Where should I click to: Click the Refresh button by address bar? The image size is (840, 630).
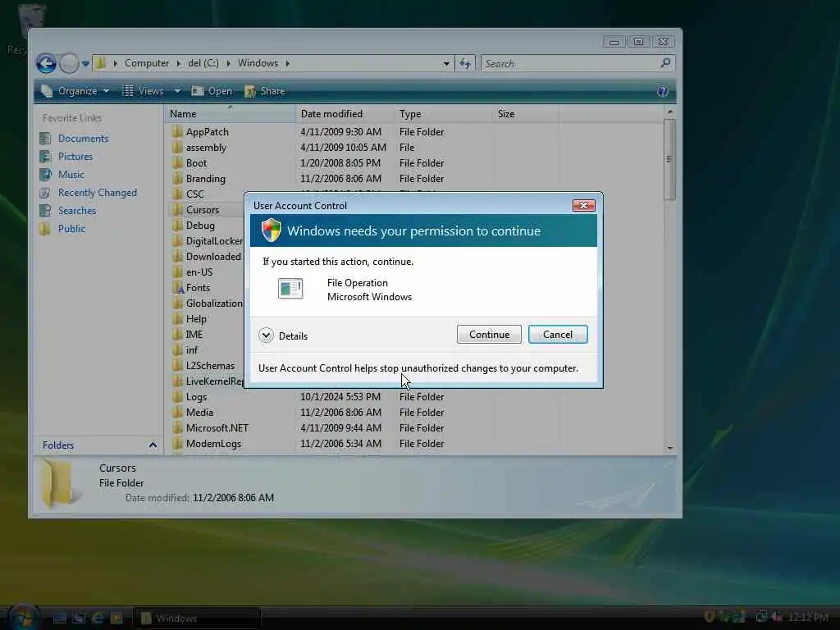click(x=465, y=64)
